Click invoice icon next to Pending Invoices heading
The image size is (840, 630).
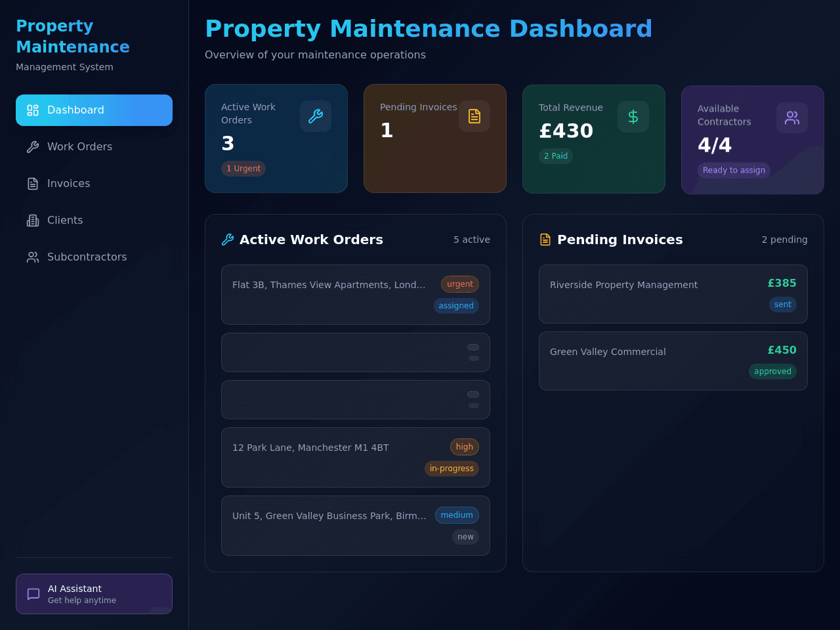(x=545, y=240)
